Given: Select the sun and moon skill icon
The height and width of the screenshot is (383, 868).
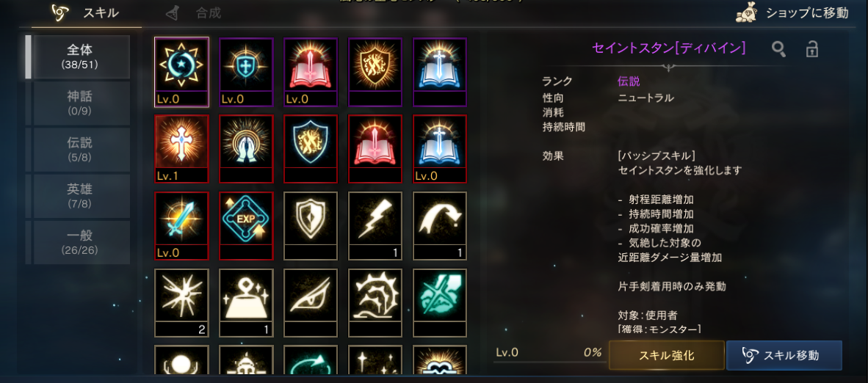Looking at the screenshot, I should [181, 72].
